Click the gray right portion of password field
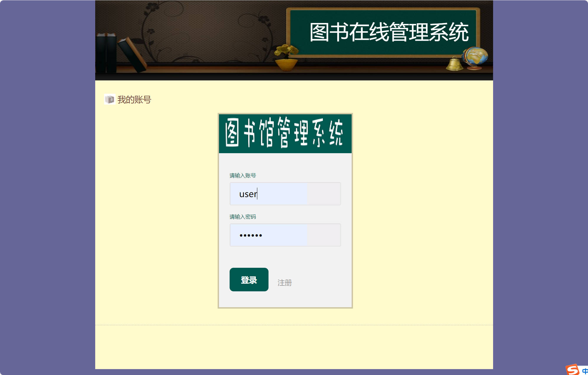The height and width of the screenshot is (375, 588). 324,235
